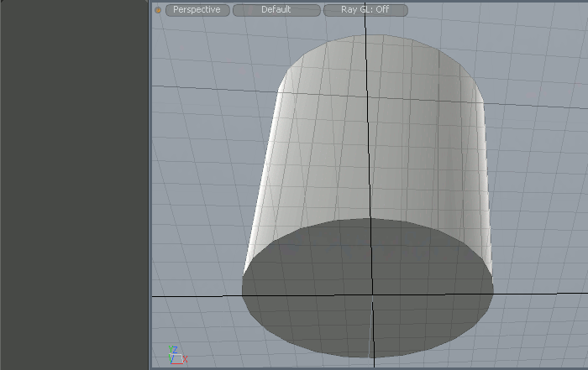Open the Default shading style dropdown
Viewport: 588px width, 370px height.
[276, 10]
